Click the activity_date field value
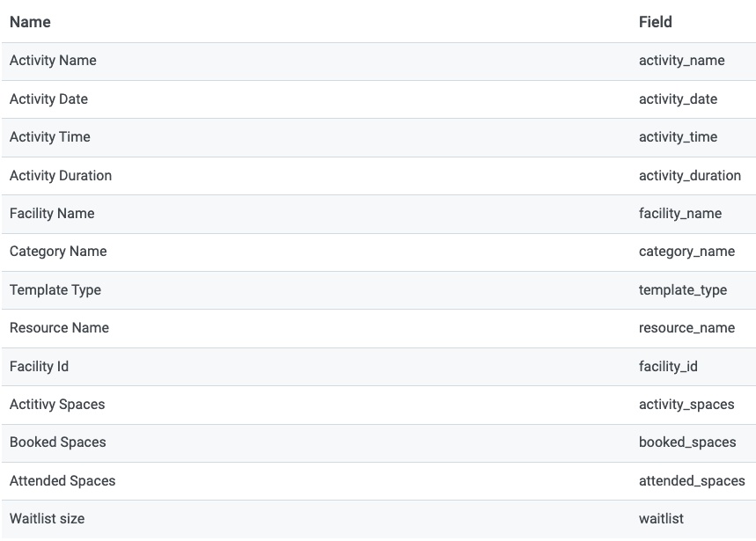The image size is (756, 541). 678,99
